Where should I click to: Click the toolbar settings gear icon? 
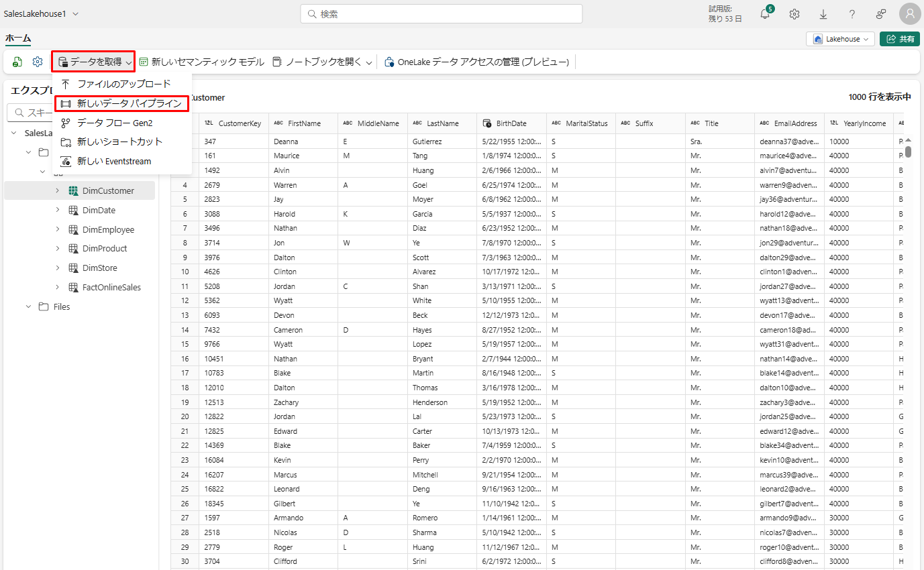click(x=38, y=62)
